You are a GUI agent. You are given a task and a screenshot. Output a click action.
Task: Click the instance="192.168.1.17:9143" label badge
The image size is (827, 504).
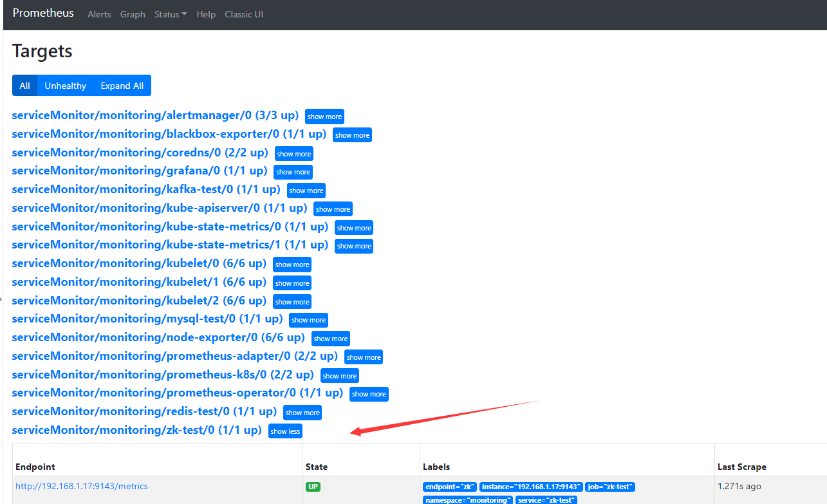point(531,487)
